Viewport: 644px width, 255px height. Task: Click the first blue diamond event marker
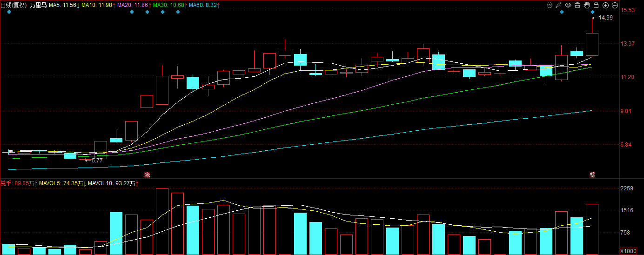coord(9,12)
